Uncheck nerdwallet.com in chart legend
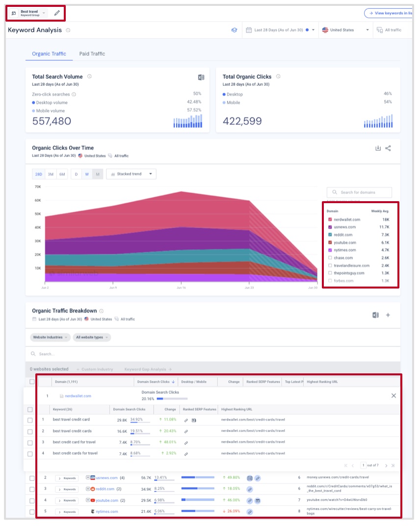Image resolution: width=420 pixels, height=526 pixels. pos(330,219)
